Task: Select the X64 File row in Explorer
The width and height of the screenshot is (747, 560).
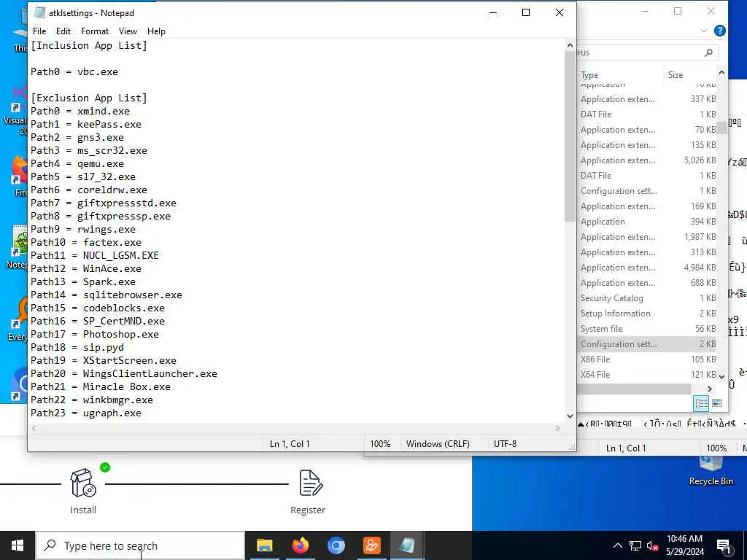Action: (x=647, y=374)
